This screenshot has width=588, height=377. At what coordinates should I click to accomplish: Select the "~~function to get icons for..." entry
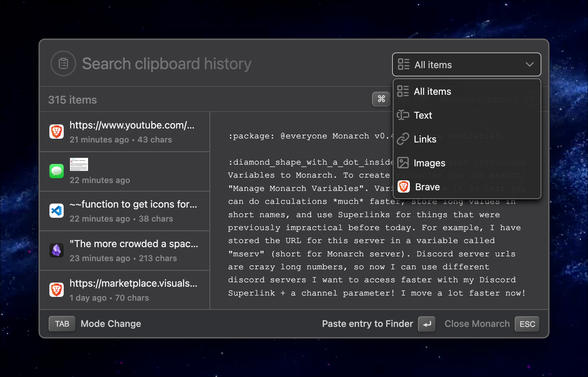tap(125, 211)
